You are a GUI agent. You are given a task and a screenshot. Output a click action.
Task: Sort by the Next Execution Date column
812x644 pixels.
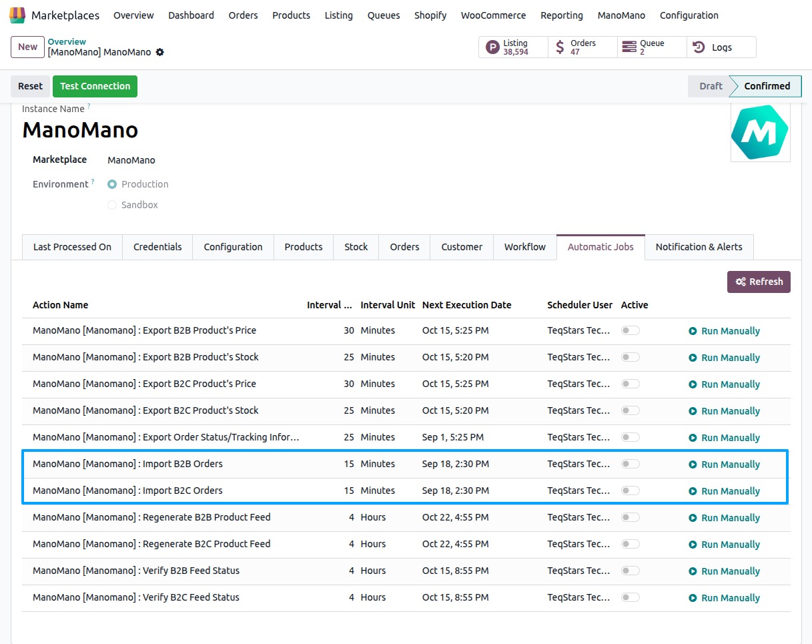pyautogui.click(x=466, y=305)
